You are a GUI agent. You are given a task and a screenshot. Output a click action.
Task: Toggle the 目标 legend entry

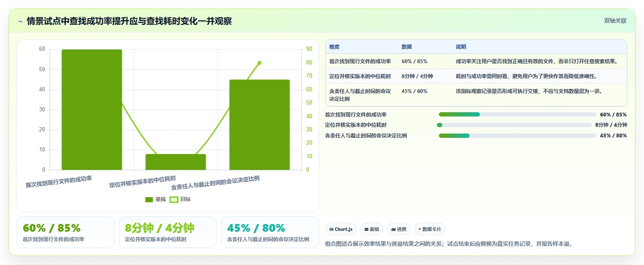[180, 199]
